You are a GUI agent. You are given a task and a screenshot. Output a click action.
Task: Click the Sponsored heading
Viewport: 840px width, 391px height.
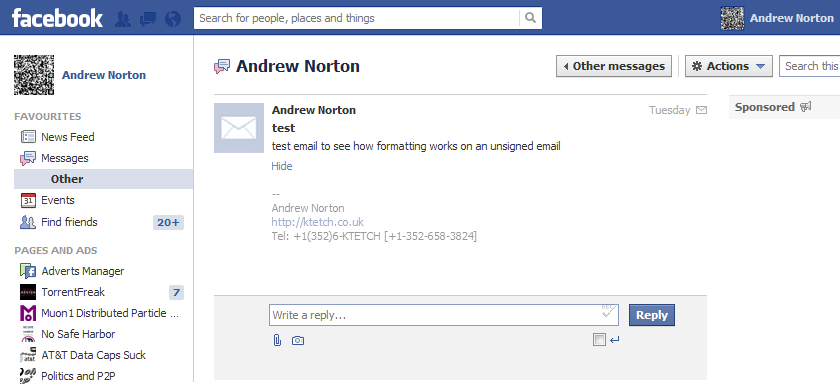click(764, 107)
